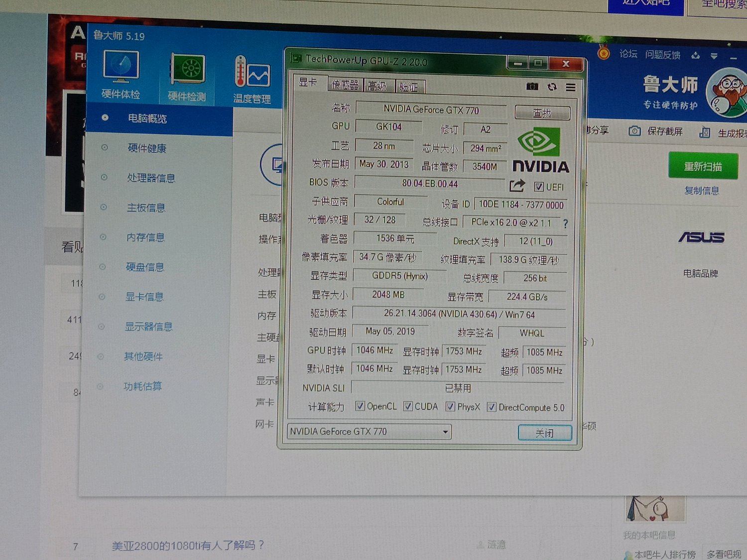Click the 晶体管数 field showing 3540M
The height and width of the screenshot is (560, 747).
(x=485, y=167)
